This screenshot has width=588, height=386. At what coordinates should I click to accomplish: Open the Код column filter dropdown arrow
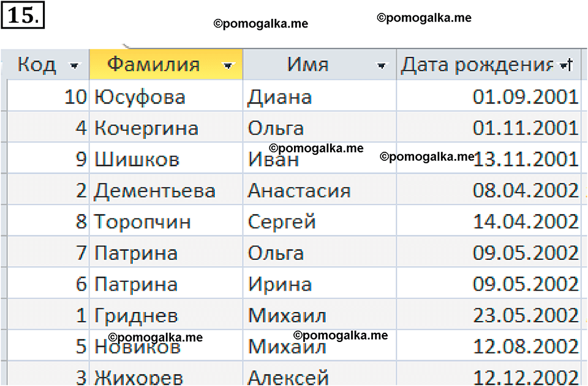click(74, 66)
